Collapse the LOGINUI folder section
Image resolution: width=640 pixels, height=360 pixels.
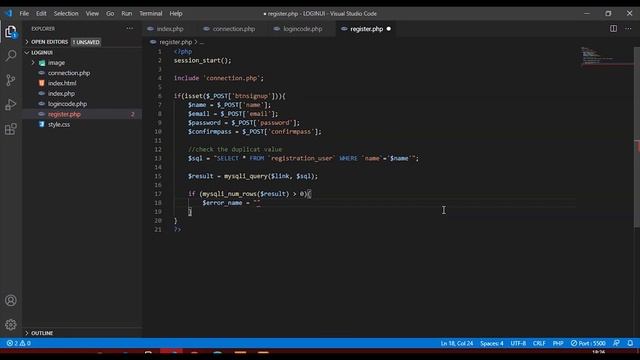[42, 53]
